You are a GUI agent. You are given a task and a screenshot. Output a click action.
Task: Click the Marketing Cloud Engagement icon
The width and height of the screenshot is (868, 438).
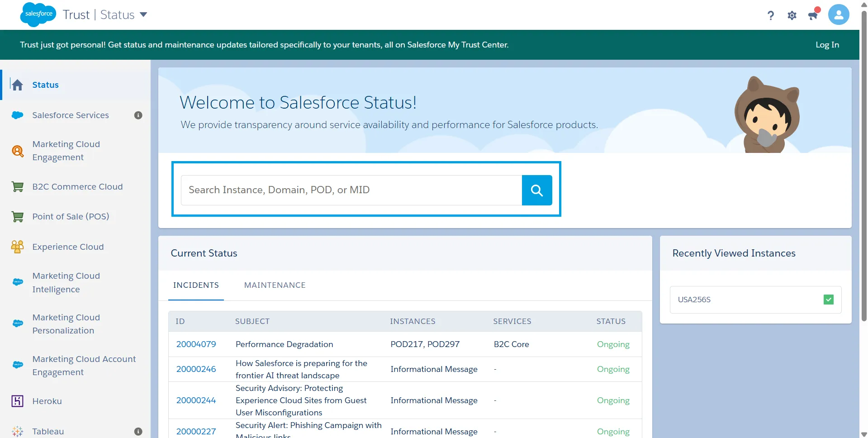click(x=18, y=151)
